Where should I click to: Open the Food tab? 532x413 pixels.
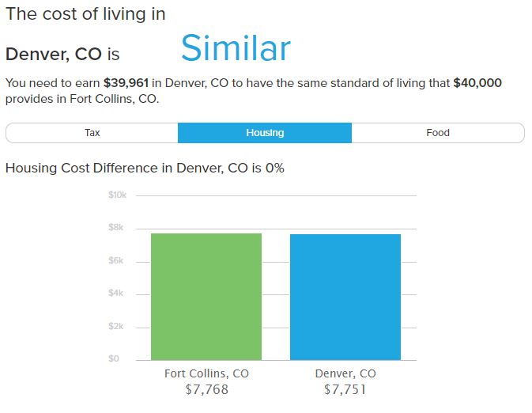(x=438, y=133)
